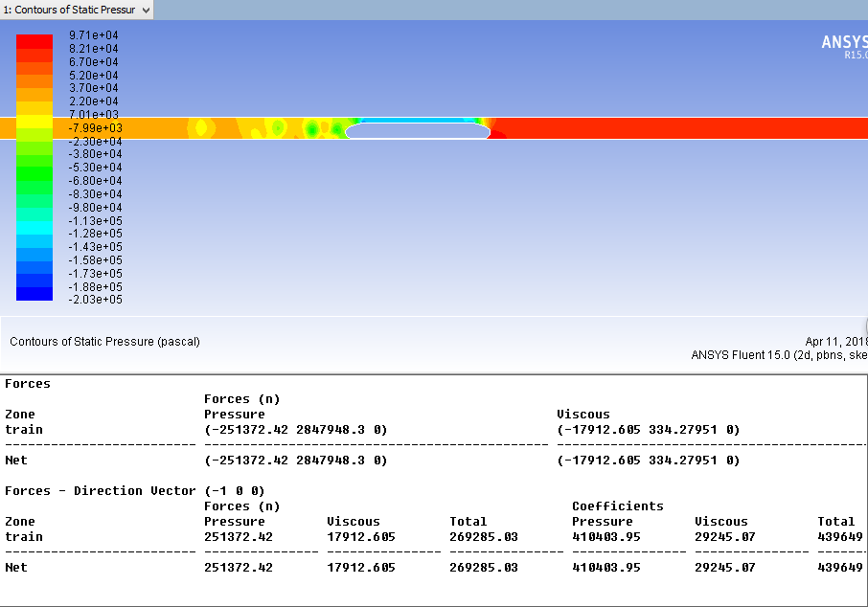Click the -2.03e+05 minimum legend value
Viewport: 868px width, 607px height.
coord(94,300)
